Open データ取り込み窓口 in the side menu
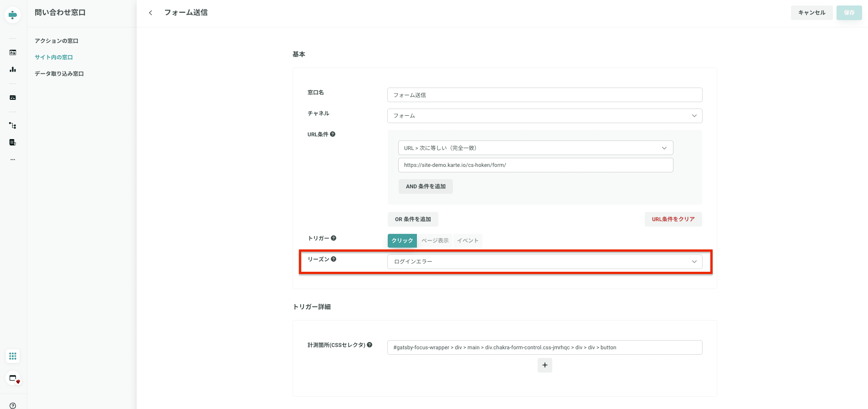 (59, 74)
